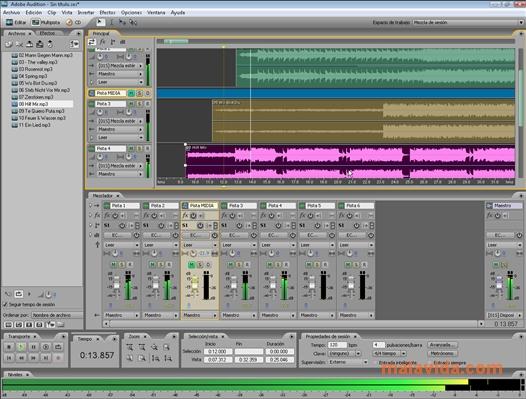
Task: Switch to Editar view
Action: tap(16, 22)
